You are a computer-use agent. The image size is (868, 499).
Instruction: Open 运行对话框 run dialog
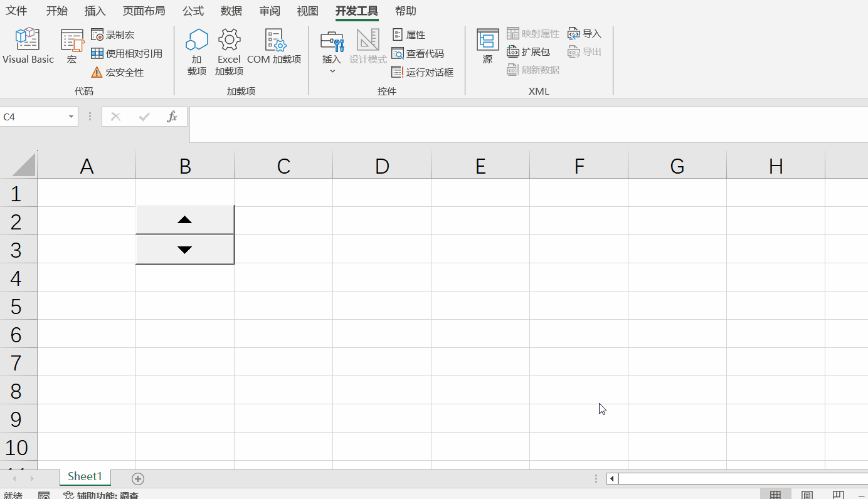(423, 72)
